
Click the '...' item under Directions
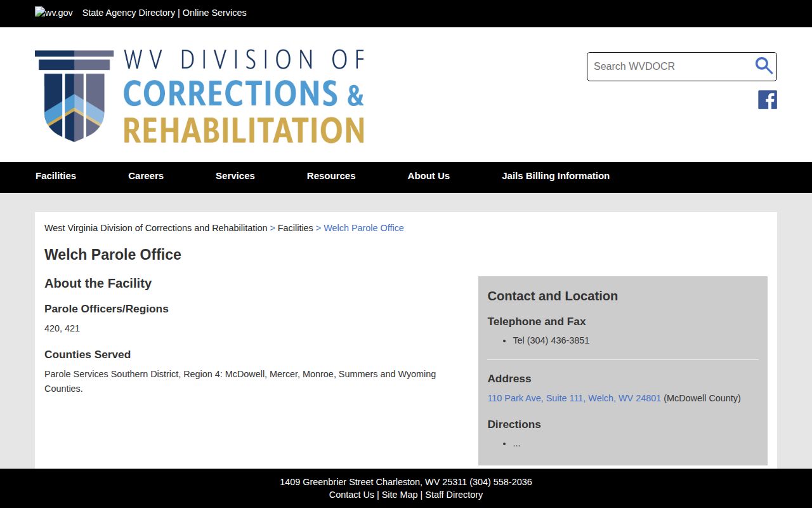point(516,443)
